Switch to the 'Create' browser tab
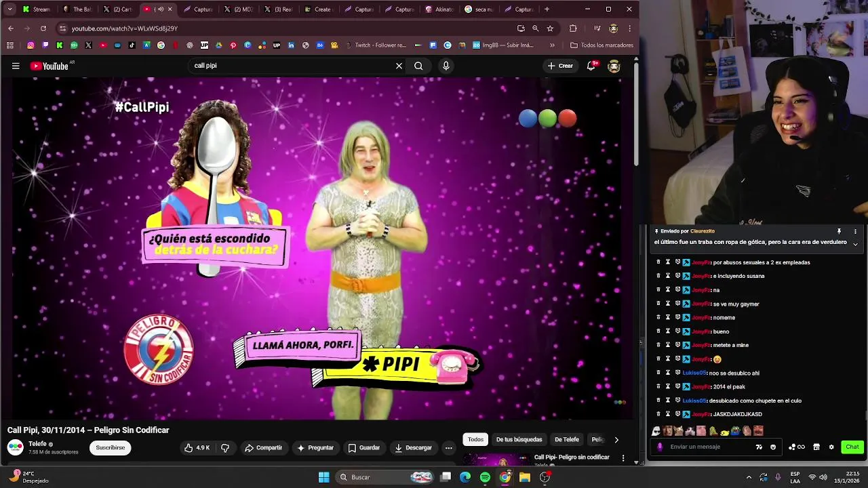The height and width of the screenshot is (488, 868). [x=319, y=9]
